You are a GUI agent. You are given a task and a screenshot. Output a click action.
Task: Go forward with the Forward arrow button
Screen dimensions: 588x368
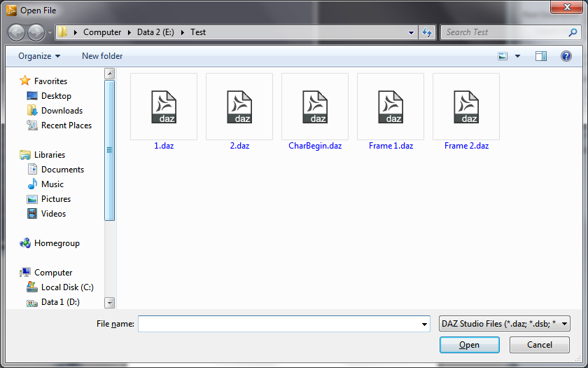(36, 32)
